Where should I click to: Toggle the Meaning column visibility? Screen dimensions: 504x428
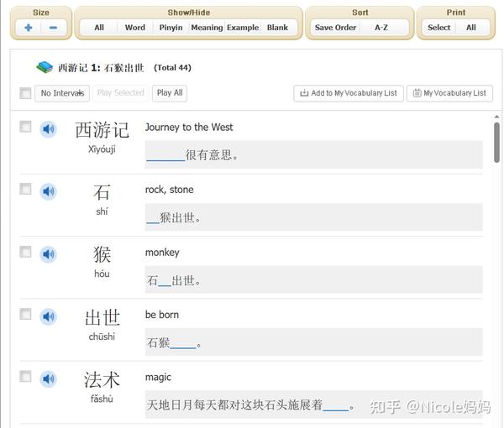point(207,28)
